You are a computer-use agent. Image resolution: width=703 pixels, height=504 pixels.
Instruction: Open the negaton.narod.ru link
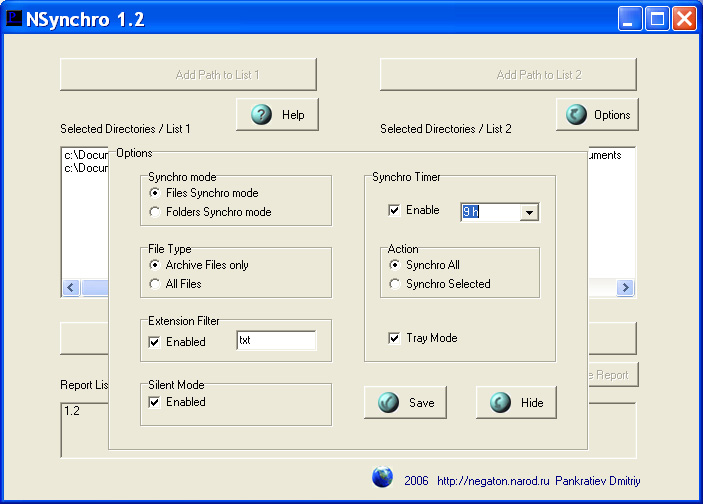tap(493, 481)
